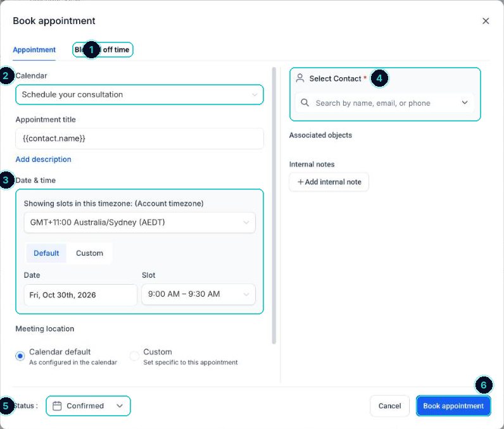The height and width of the screenshot is (429, 504).
Task: Open the Status Confirmed dropdown
Action: pos(88,406)
